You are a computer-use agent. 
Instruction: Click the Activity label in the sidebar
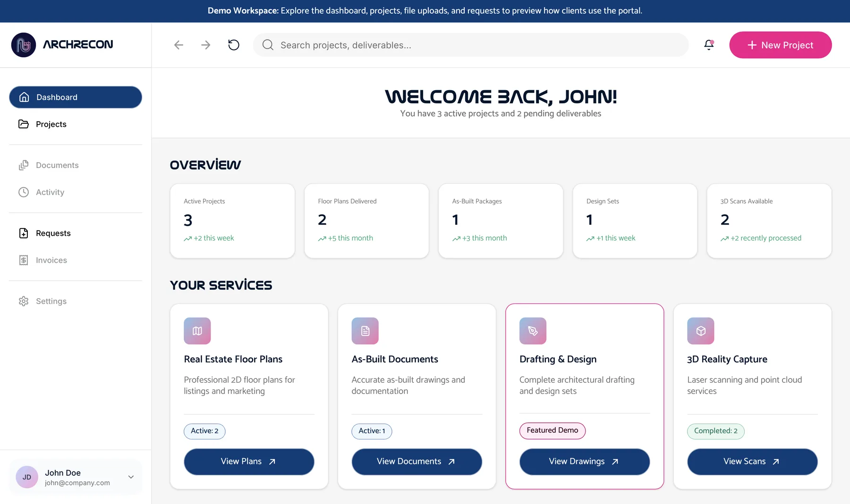coord(50,192)
